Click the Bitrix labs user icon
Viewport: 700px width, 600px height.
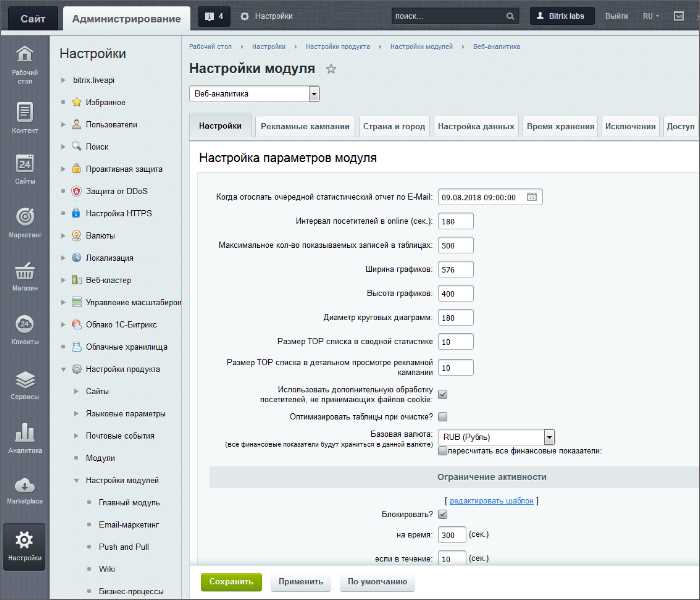[540, 16]
